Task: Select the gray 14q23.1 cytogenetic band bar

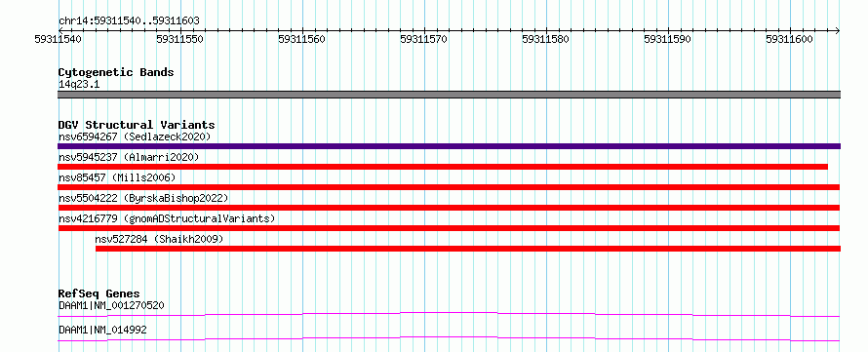Action: tap(449, 95)
